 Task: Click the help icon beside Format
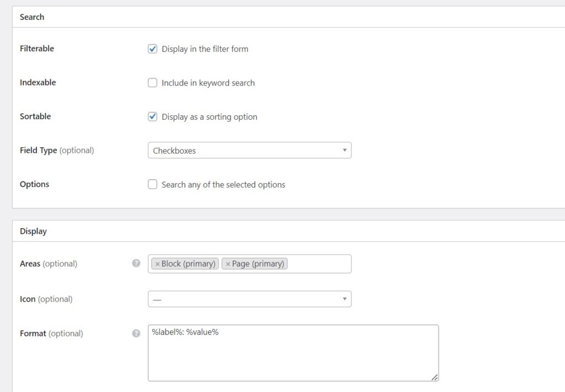point(136,333)
